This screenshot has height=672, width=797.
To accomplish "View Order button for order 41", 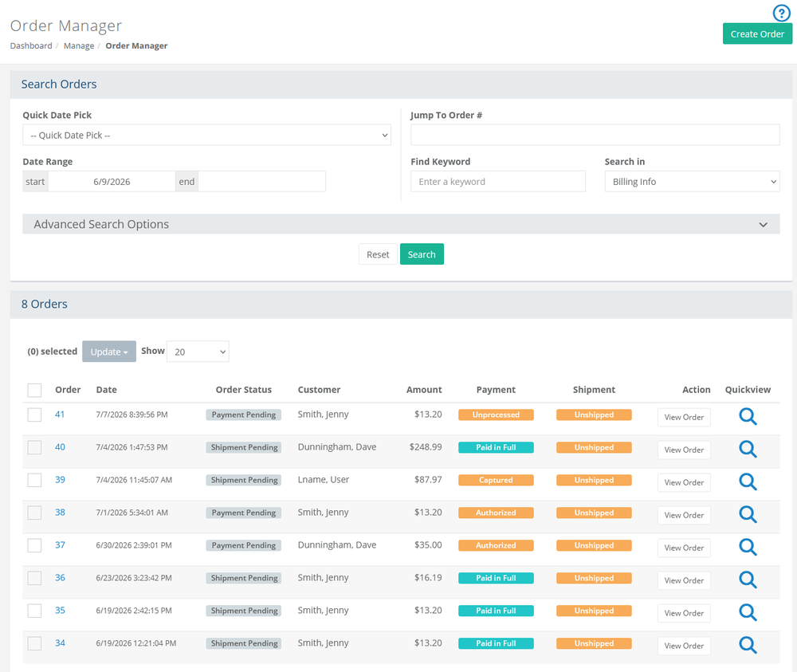I will [684, 418].
